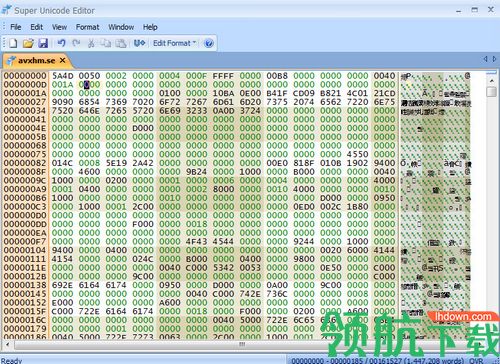500x364 pixels.
Task: Click hex word 00B8
Action: tap(277, 76)
